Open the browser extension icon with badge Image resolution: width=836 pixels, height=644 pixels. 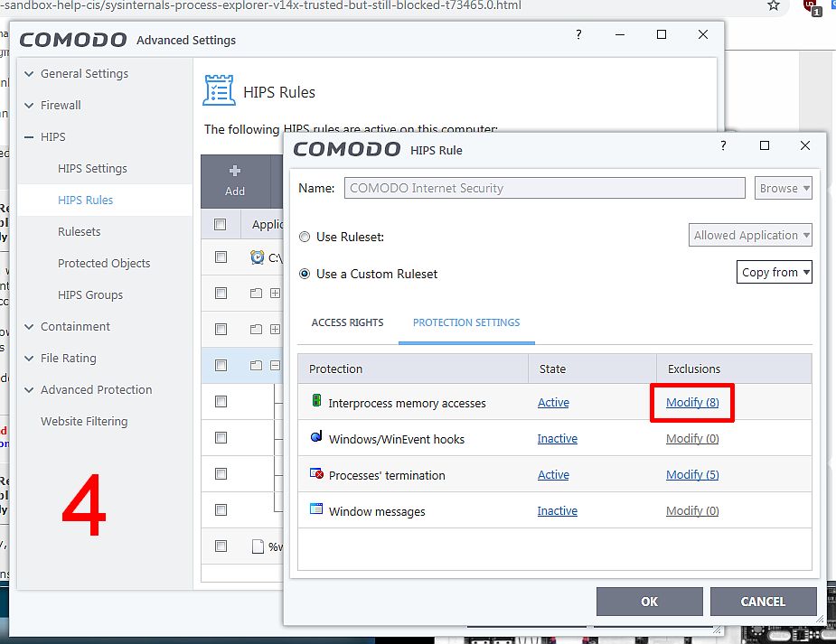pyautogui.click(x=812, y=7)
